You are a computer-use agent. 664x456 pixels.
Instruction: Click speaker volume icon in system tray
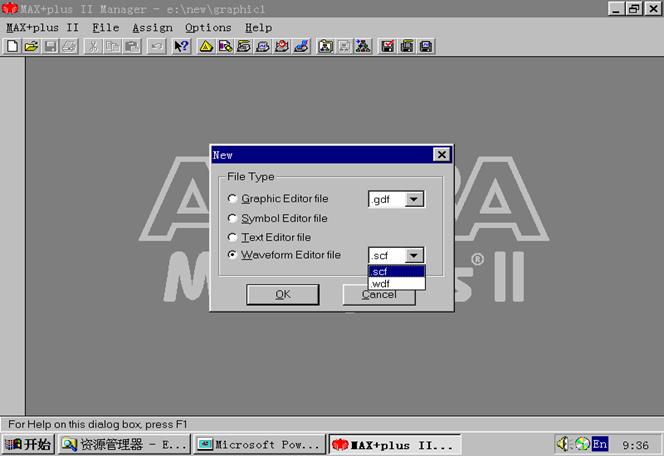563,444
